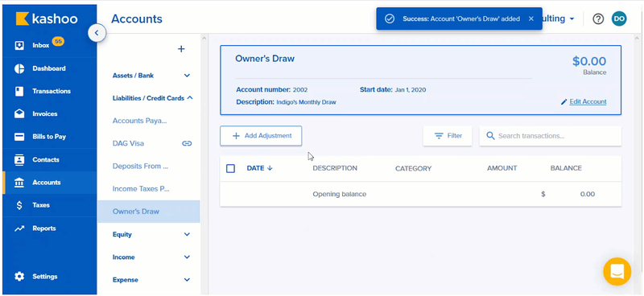Open help with the question mark icon
This screenshot has height=296, width=644.
598,18
